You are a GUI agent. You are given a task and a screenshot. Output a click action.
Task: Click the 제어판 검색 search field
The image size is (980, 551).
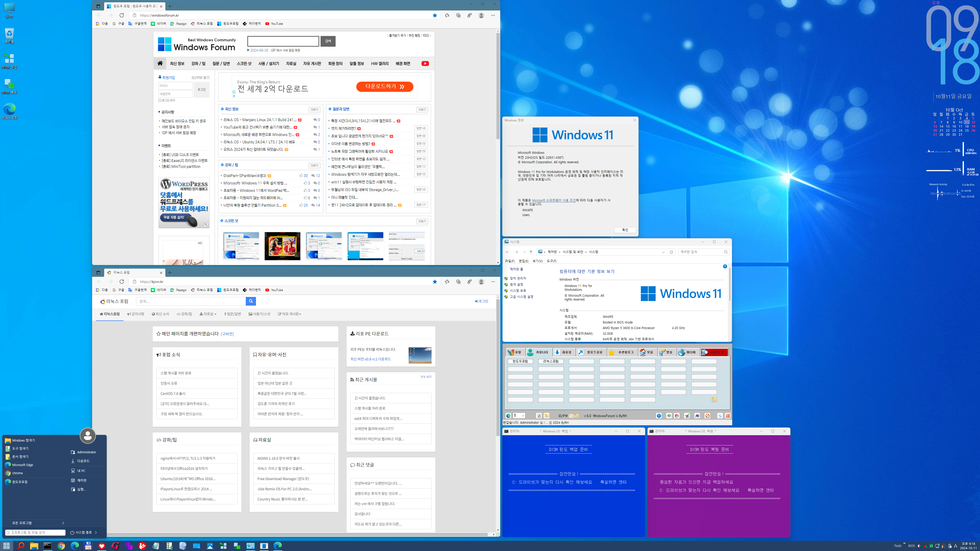coord(703,252)
